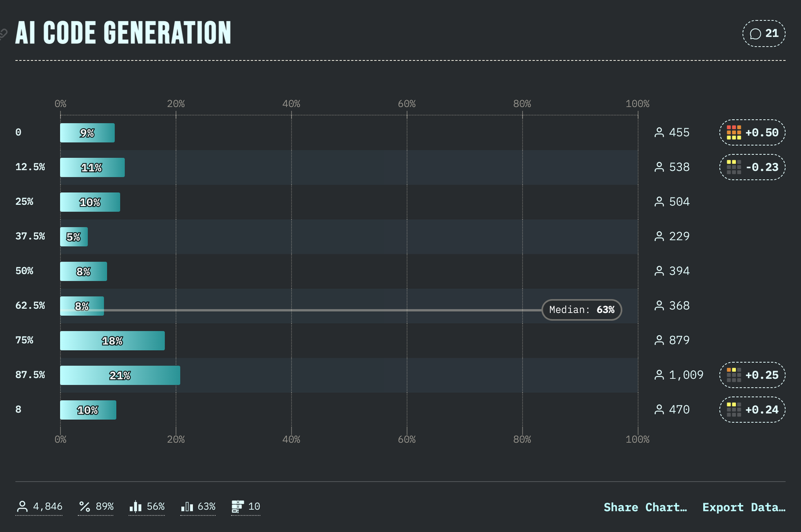This screenshot has width=801, height=532.
Task: Select the person icon next to 538
Action: click(659, 167)
